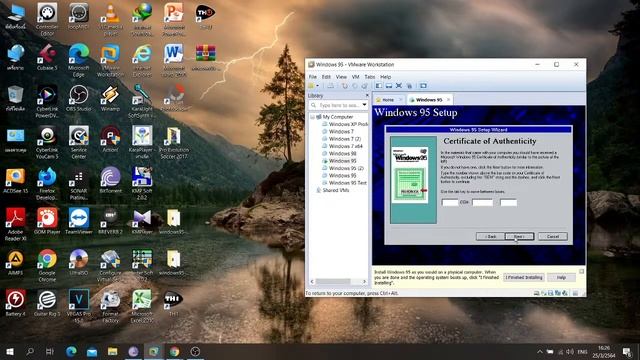
Task: Select CyberLink YouCam 5 desktop icon
Action: pyautogui.click(x=47, y=142)
